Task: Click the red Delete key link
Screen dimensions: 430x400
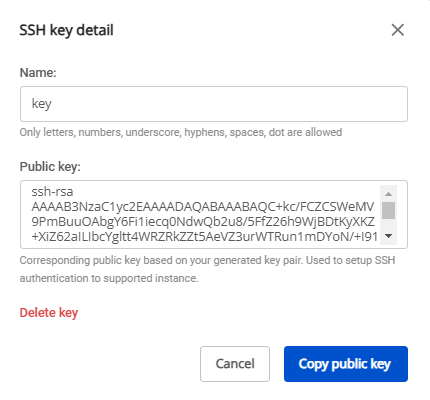Action: point(49,313)
